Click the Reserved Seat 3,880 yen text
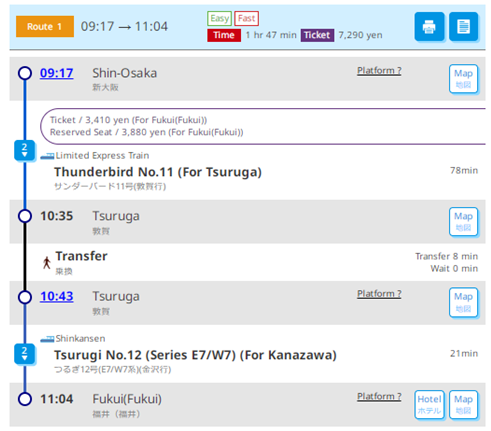Viewport: 491px width, 431px height. (147, 132)
